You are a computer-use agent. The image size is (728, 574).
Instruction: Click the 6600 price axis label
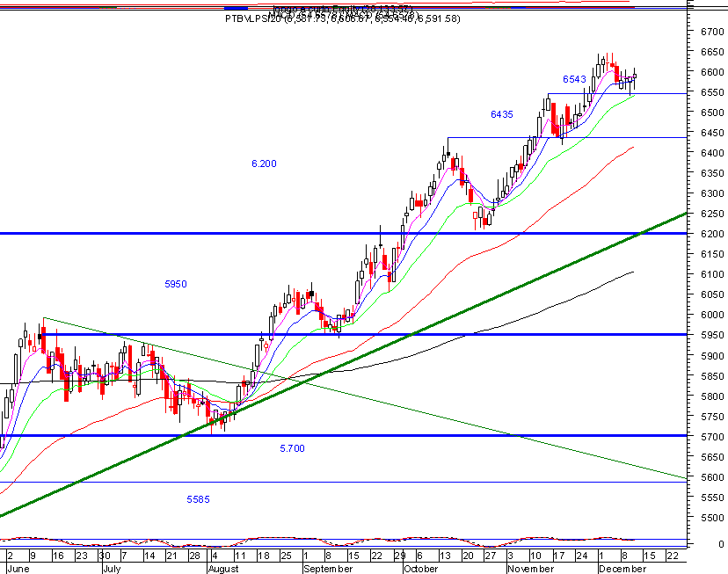click(x=712, y=72)
